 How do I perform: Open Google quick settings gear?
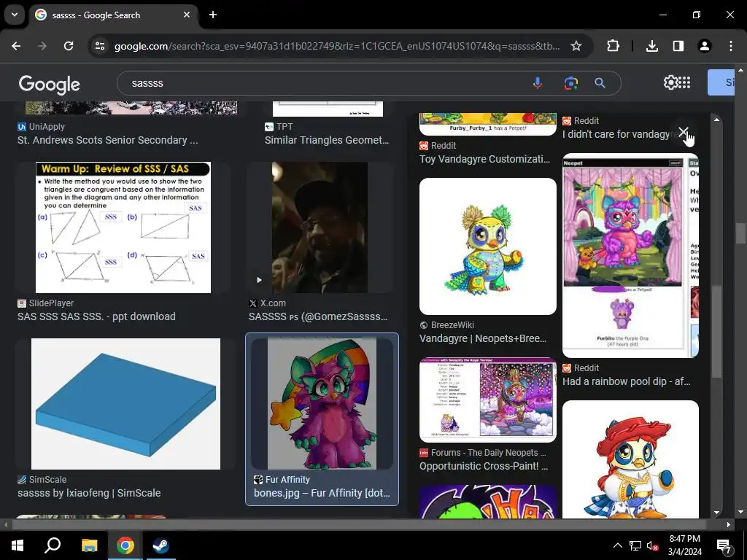click(670, 82)
